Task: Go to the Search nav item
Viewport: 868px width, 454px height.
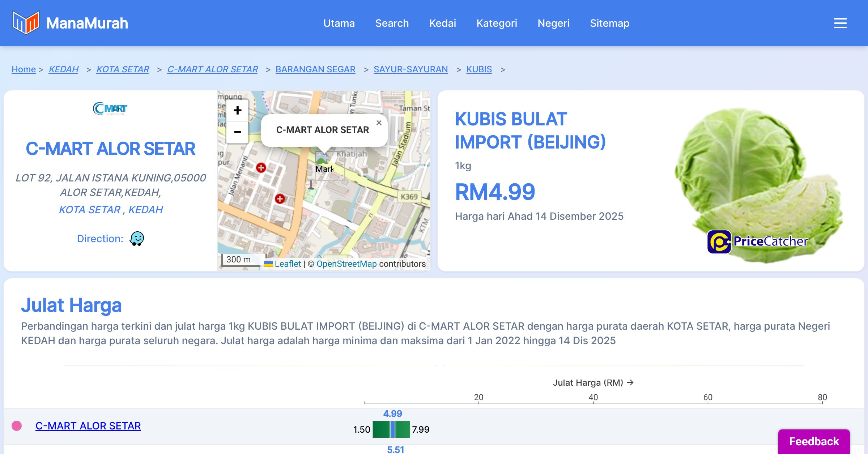Action: (392, 23)
